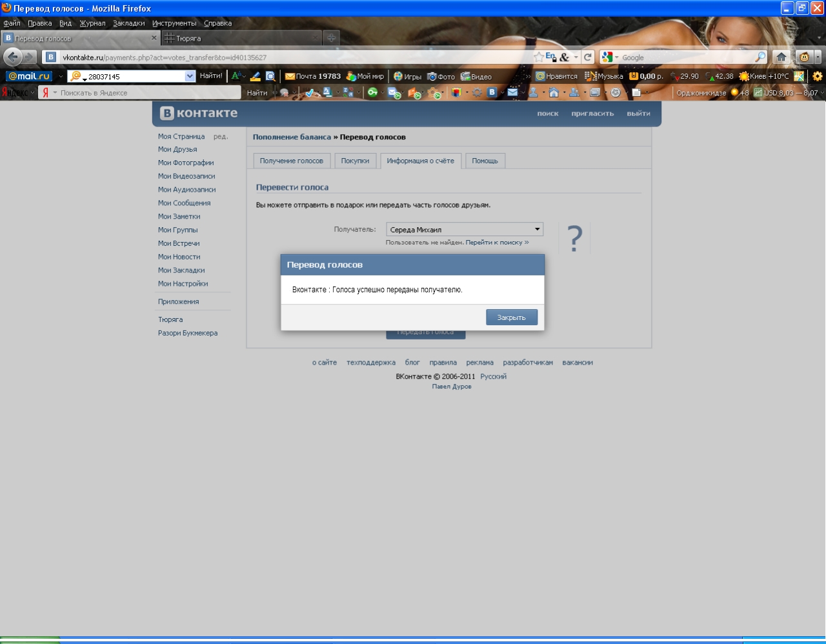The height and width of the screenshot is (644, 826).
Task: Click the Google search magnifier icon
Action: pos(760,57)
